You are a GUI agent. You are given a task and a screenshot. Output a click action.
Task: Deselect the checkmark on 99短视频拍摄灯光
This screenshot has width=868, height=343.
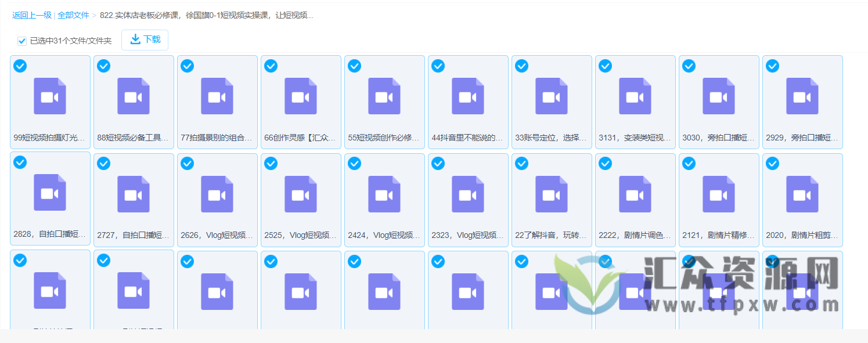coord(20,66)
